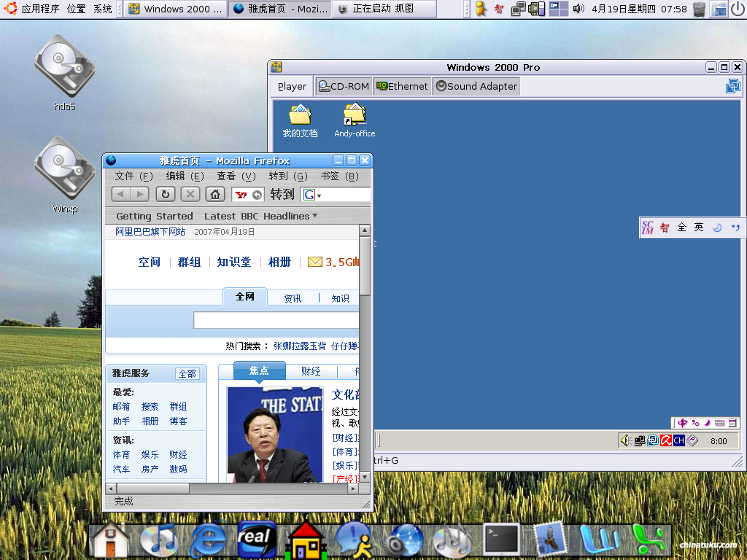Open the 知识堂 link on Yahoo
This screenshot has height=560, width=747.
234,262
